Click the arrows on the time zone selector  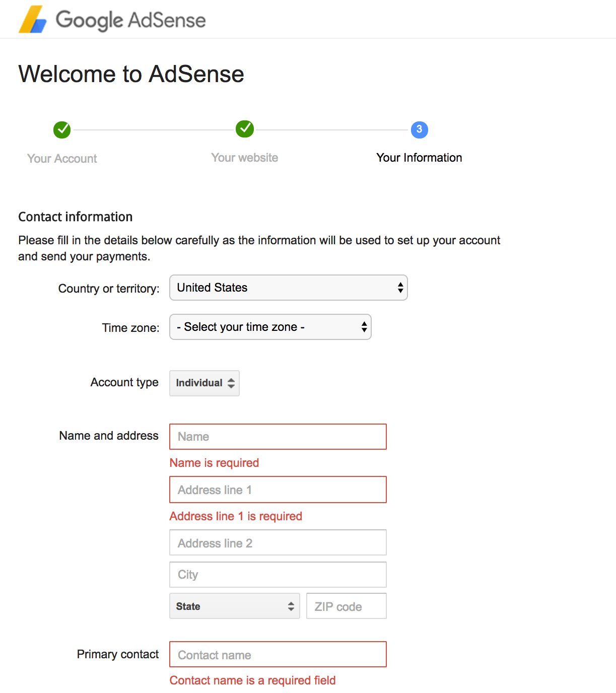[364, 327]
